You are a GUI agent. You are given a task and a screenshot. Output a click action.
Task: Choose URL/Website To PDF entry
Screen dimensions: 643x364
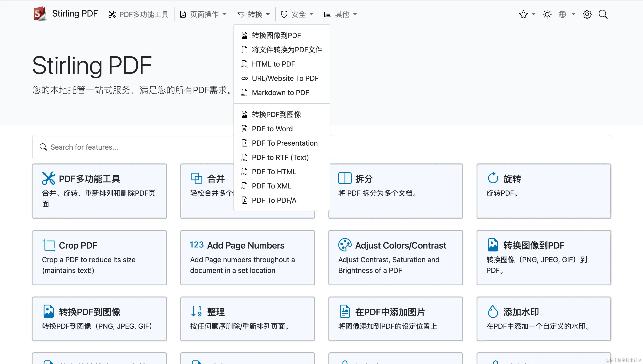coord(282,78)
